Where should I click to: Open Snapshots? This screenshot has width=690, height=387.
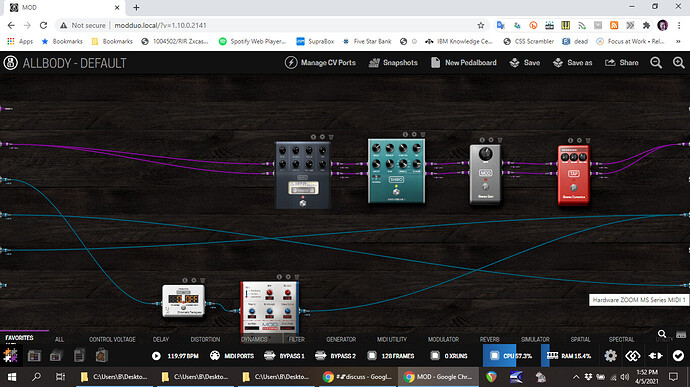click(393, 63)
